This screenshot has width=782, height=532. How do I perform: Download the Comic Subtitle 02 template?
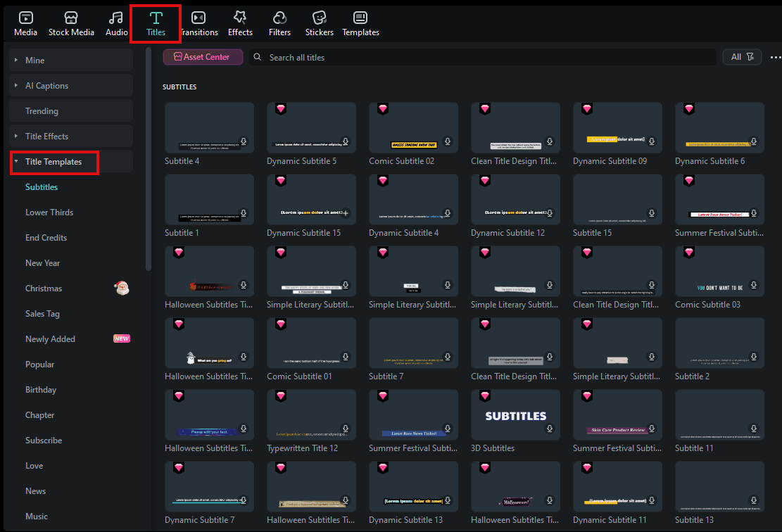pos(448,141)
